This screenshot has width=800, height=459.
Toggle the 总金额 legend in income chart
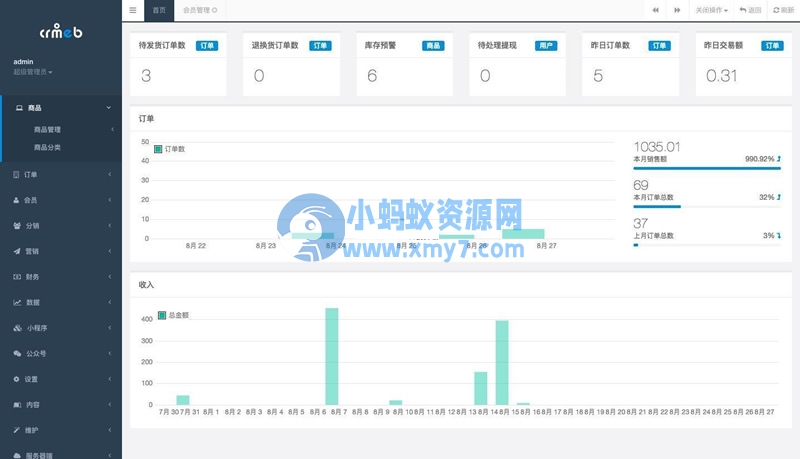(173, 315)
